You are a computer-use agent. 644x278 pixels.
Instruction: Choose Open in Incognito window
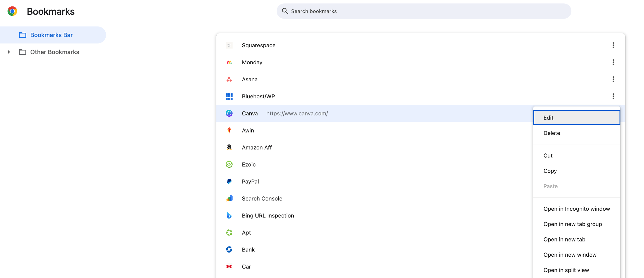point(577,209)
